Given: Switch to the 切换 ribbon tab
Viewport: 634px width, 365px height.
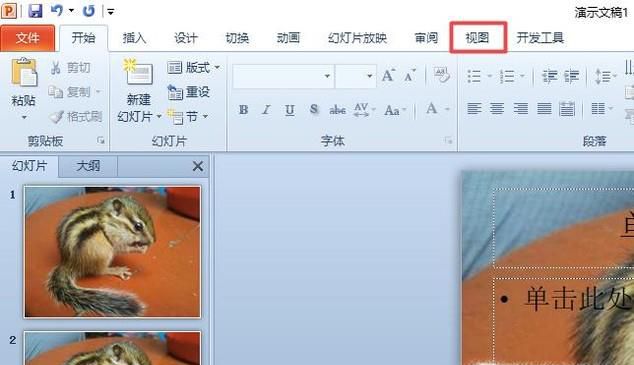Looking at the screenshot, I should click(237, 38).
